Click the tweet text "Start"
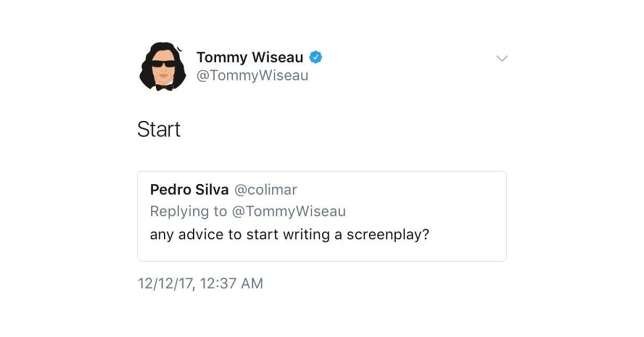644x337 pixels. [159, 129]
